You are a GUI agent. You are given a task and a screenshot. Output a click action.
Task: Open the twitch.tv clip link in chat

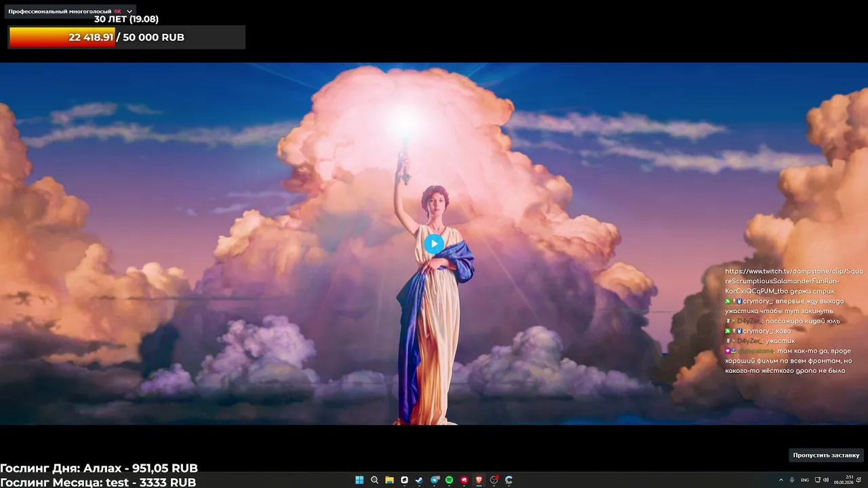(x=794, y=281)
